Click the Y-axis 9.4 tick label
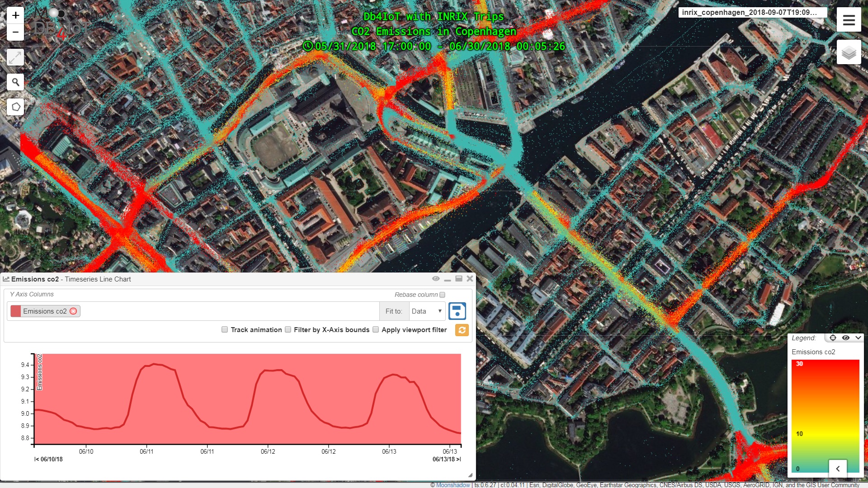The image size is (868, 488). coord(25,365)
